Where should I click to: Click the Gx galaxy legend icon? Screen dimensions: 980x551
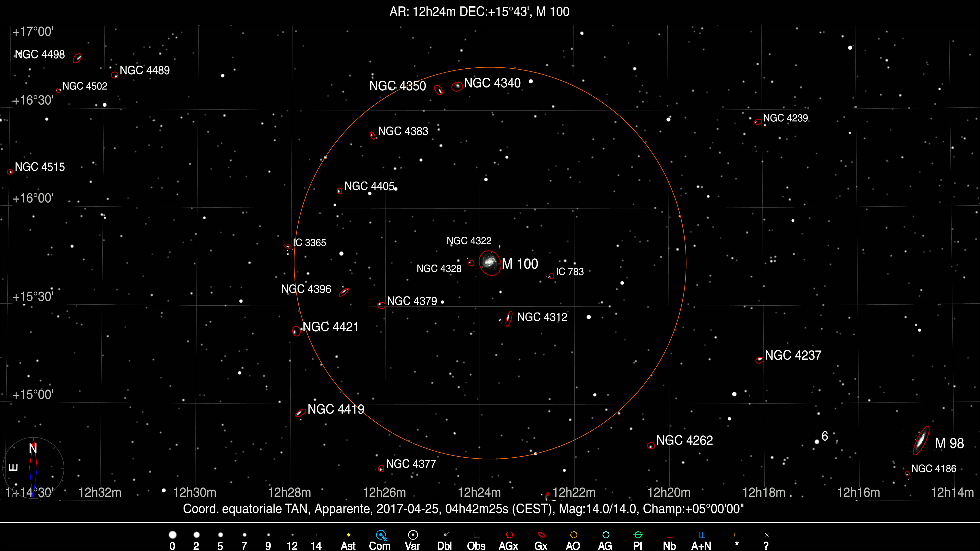(541, 535)
